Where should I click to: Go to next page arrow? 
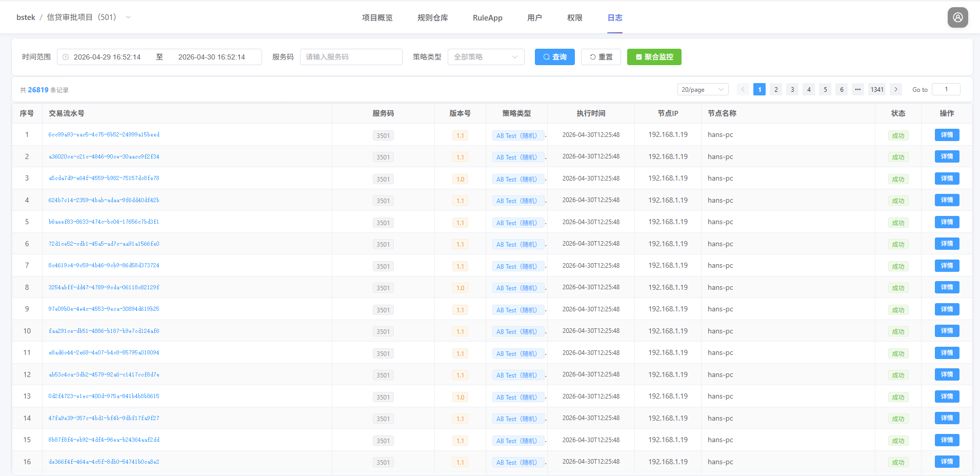(x=895, y=89)
